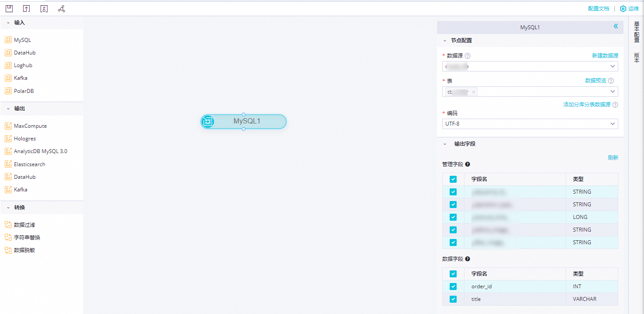Collapse the 输出字段 section
The height and width of the screenshot is (314, 644).
coord(445,143)
